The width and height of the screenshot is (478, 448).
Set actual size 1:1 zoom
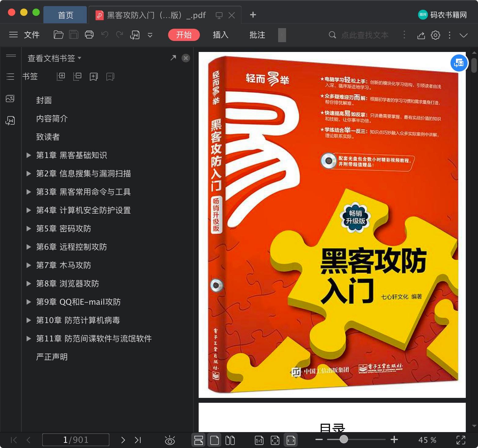click(259, 440)
